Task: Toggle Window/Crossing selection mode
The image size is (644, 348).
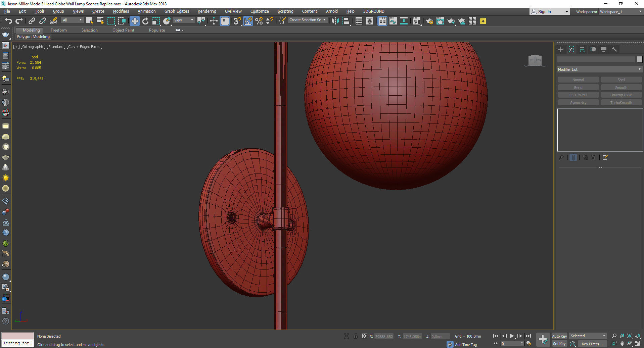Action: pyautogui.click(x=122, y=21)
